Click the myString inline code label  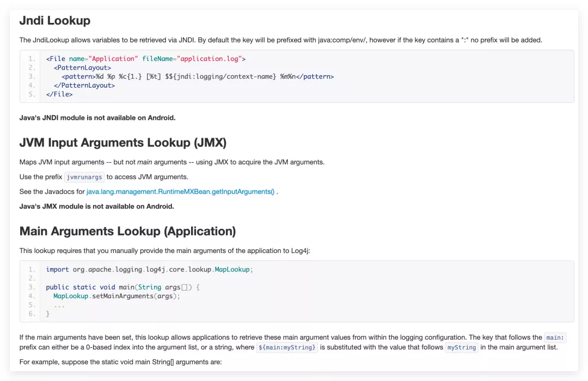click(461, 347)
